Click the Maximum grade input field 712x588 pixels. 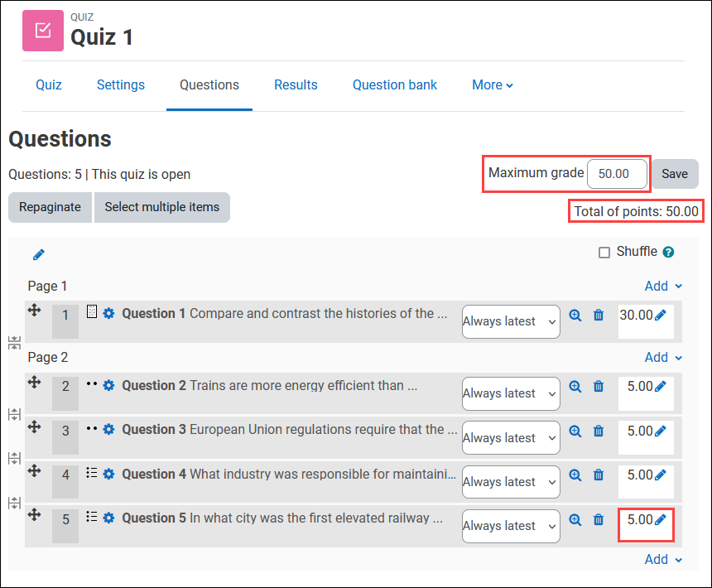pyautogui.click(x=618, y=174)
